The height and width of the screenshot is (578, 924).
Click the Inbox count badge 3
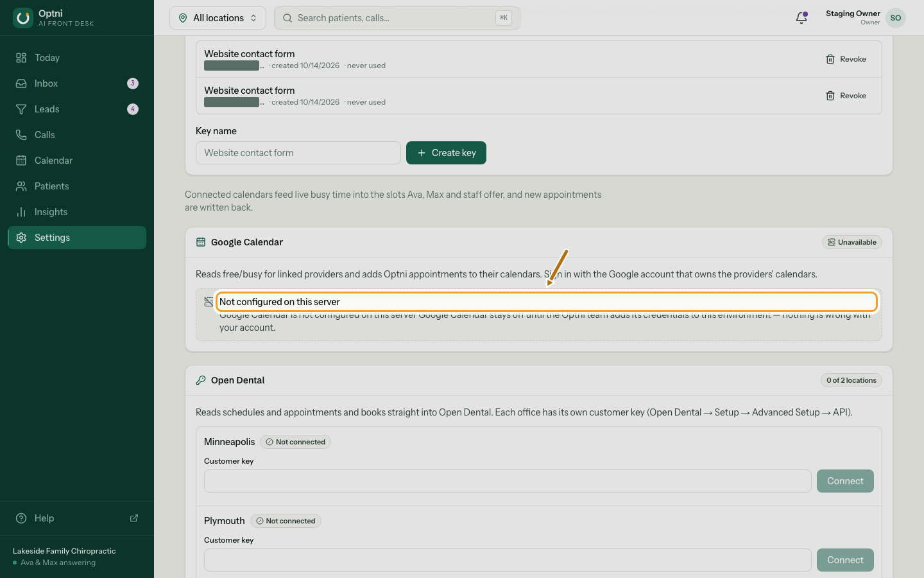[133, 83]
